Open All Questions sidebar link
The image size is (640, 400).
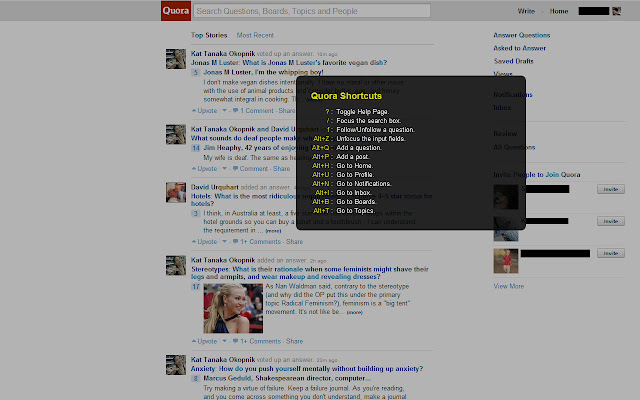point(514,147)
